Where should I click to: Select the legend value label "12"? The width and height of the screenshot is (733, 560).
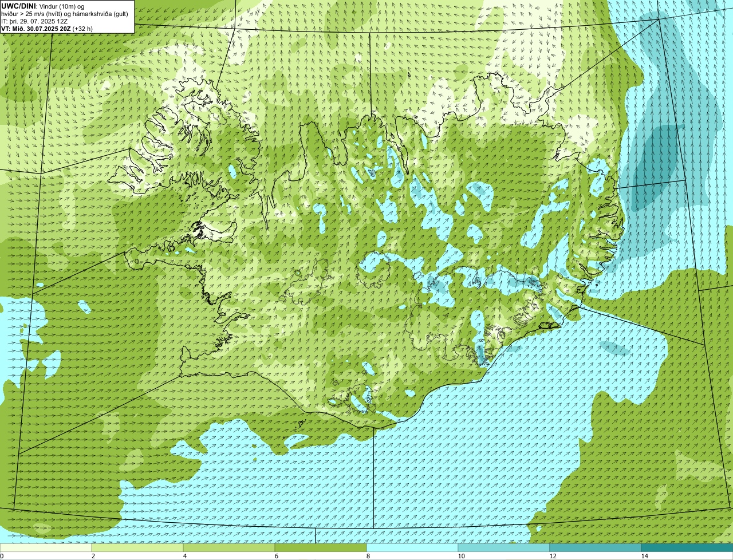(x=553, y=556)
